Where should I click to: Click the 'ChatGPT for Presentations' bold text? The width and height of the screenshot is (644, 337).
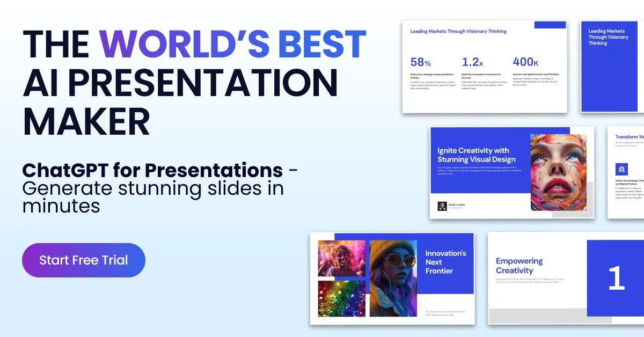[152, 170]
